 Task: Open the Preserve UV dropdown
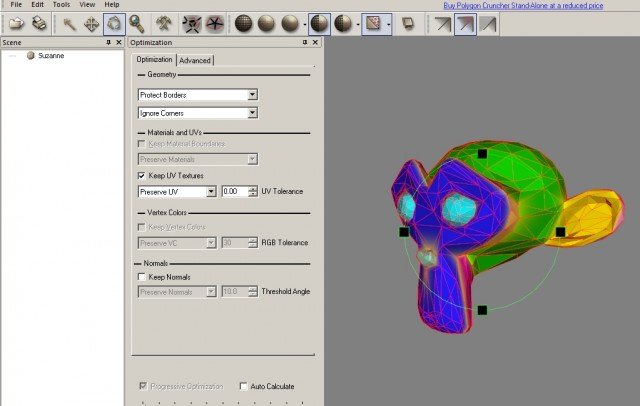[x=211, y=192]
